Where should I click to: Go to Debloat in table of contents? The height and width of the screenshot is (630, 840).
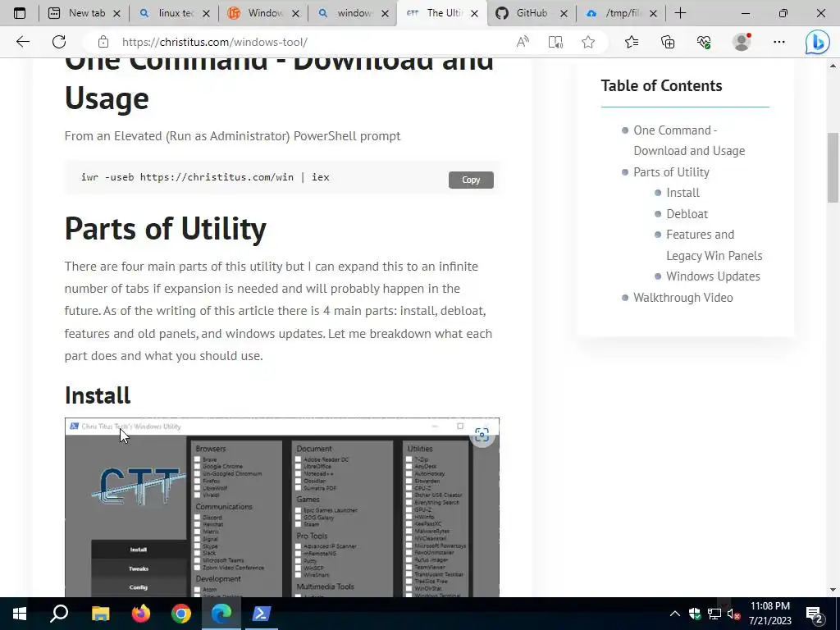coord(687,214)
